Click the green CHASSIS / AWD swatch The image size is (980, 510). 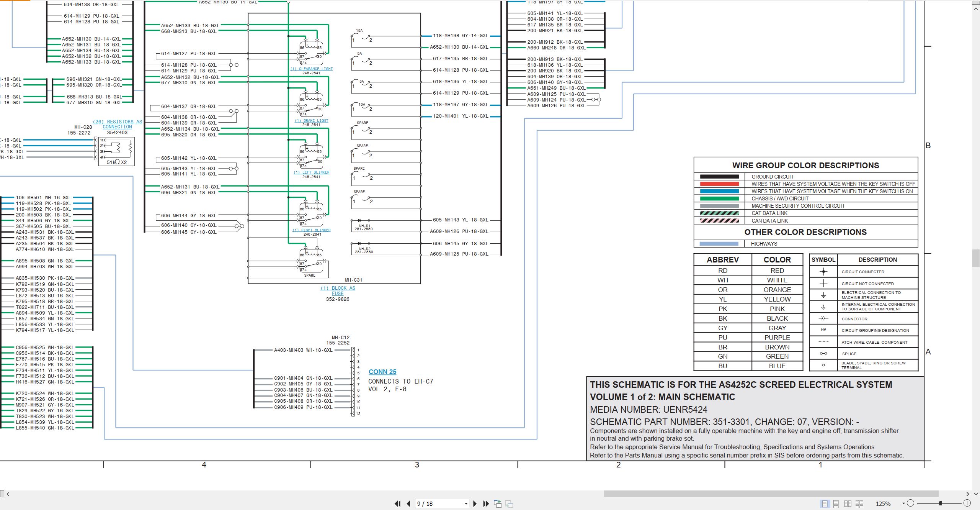coord(719,198)
